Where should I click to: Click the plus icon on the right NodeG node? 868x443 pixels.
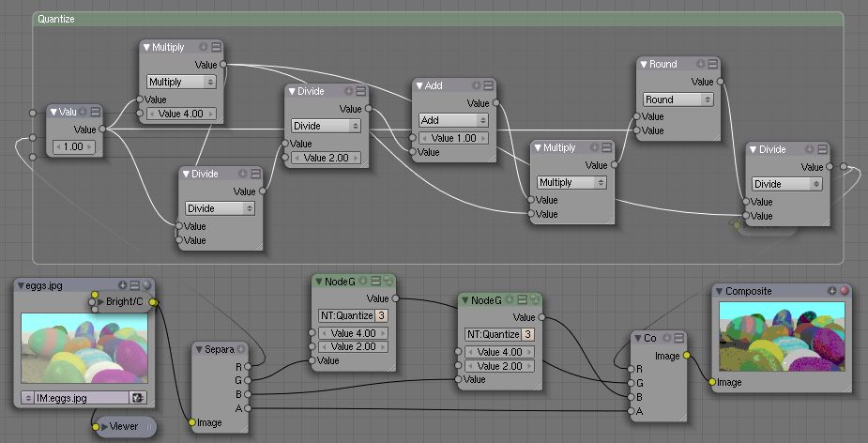click(x=510, y=300)
